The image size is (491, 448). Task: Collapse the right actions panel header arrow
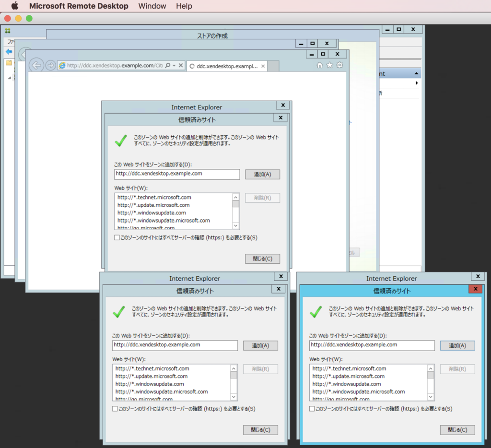pos(416,73)
